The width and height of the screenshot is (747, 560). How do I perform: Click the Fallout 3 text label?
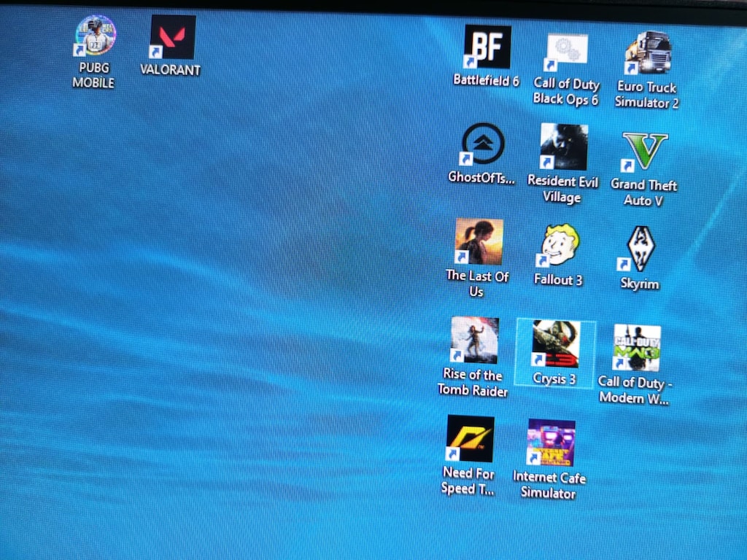pyautogui.click(x=558, y=279)
